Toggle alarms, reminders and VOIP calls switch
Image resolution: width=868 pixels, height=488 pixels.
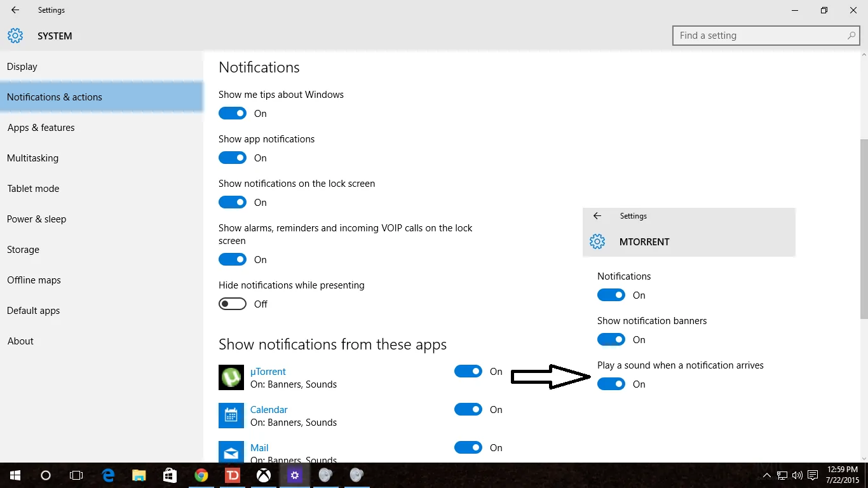click(x=233, y=259)
